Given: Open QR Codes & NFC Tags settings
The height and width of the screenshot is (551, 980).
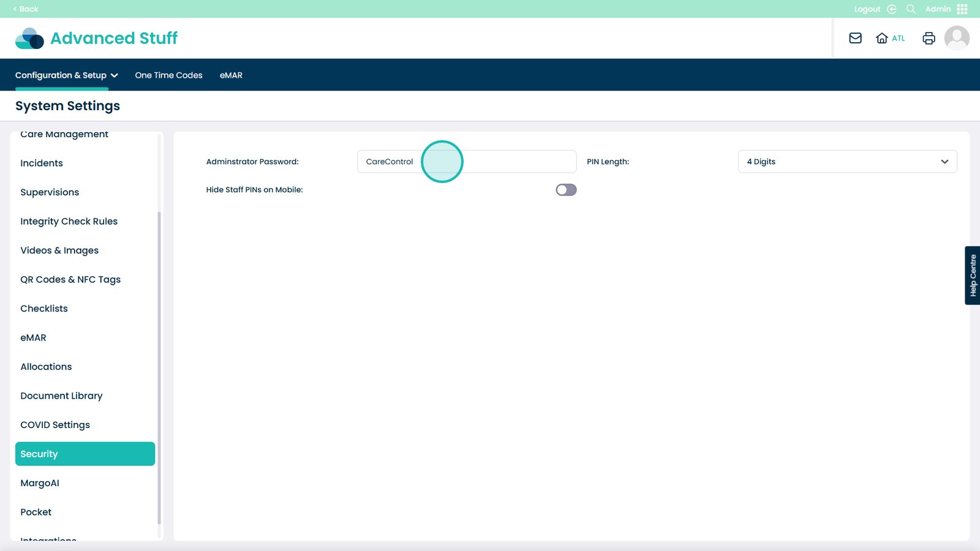Looking at the screenshot, I should click(70, 279).
